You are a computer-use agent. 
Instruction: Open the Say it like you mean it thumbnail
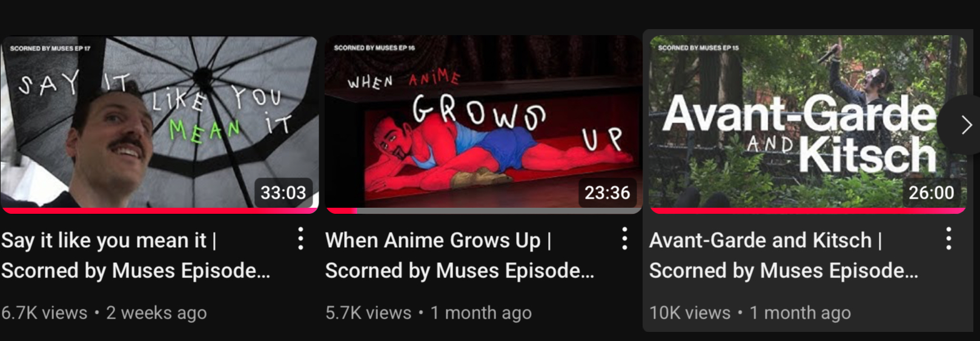[x=159, y=124]
